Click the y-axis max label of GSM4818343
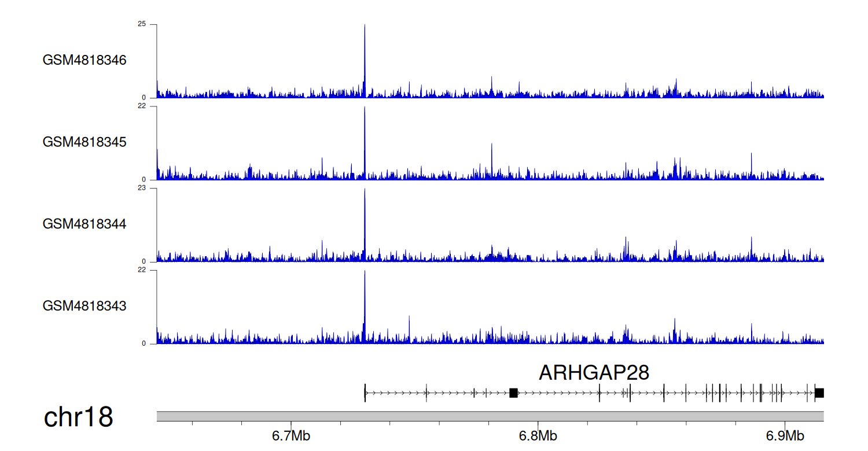868x451 pixels. coord(142,270)
